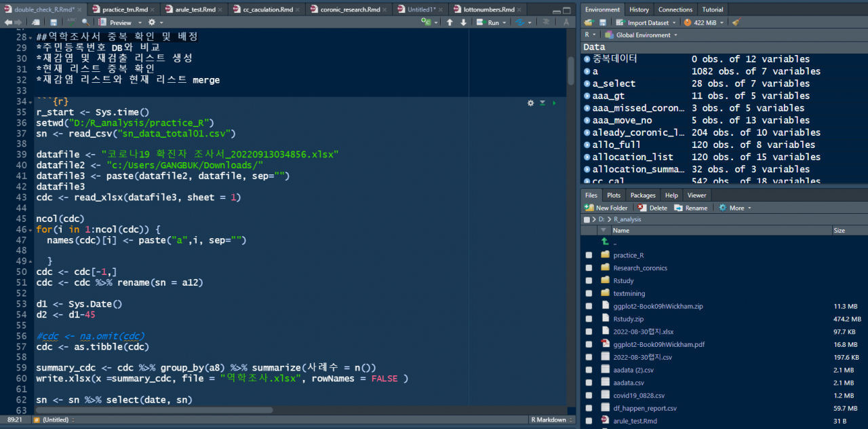
Task: Check the Rstudy.zip file checkbox
Action: (x=589, y=319)
